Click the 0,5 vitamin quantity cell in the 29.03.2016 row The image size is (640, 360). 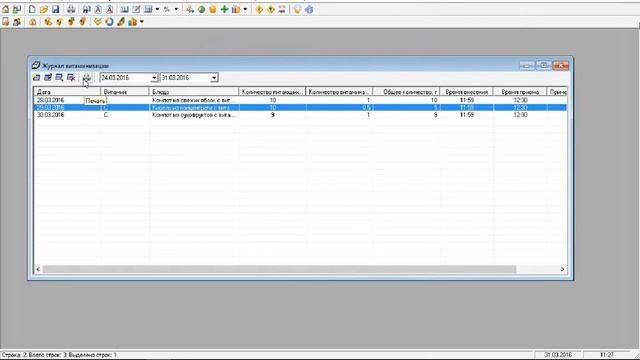(340, 107)
